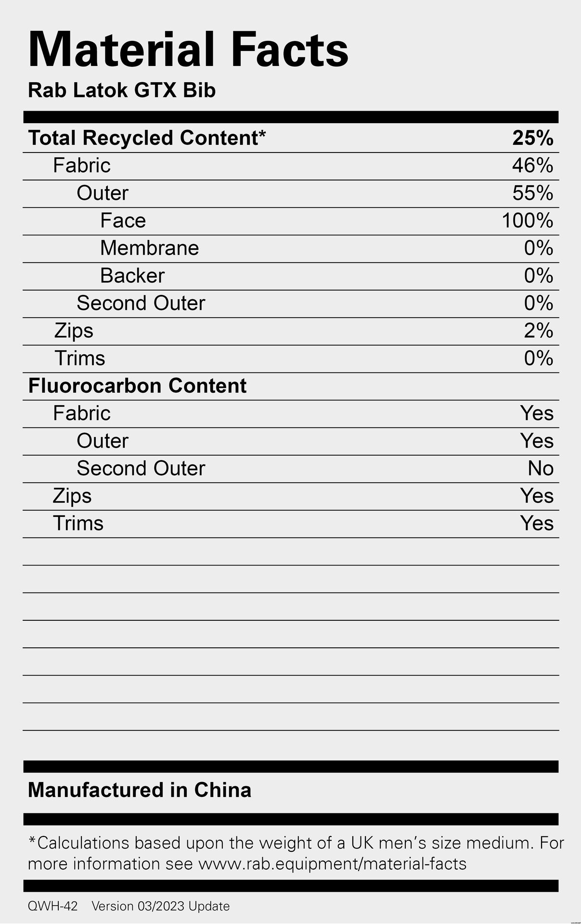Click the Face 100% value
The width and height of the screenshot is (581, 924).
(x=528, y=221)
